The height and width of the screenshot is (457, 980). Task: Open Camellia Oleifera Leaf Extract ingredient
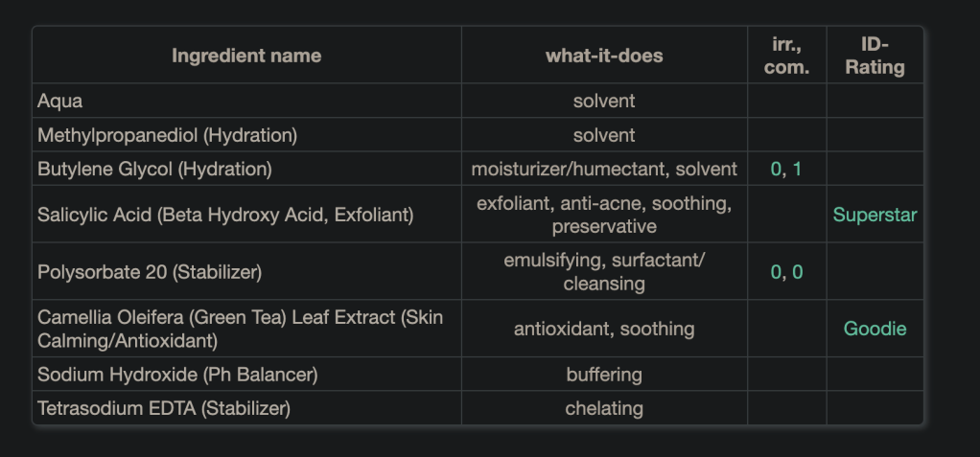click(240, 329)
